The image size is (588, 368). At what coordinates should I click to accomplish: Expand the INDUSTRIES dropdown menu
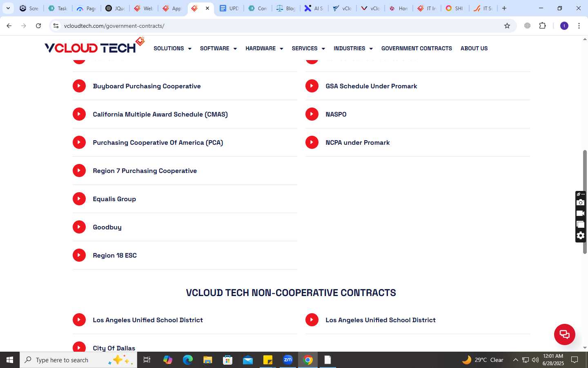coord(353,48)
